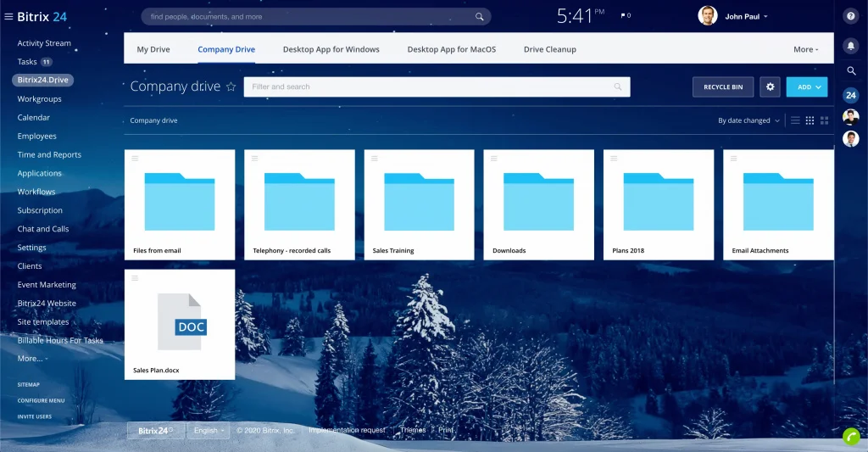
Task: Switch to large tile view layout
Action: coord(824,120)
